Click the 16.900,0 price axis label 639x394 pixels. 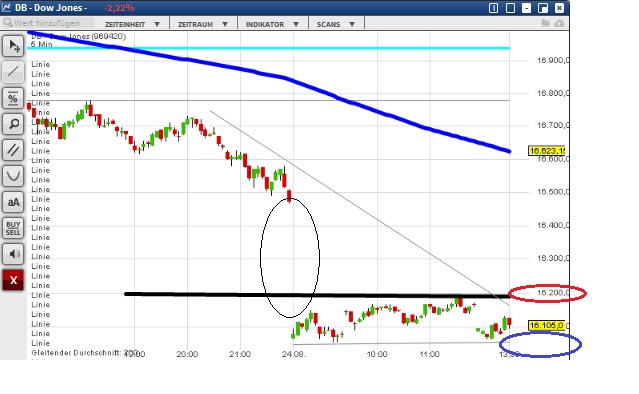coord(553,60)
